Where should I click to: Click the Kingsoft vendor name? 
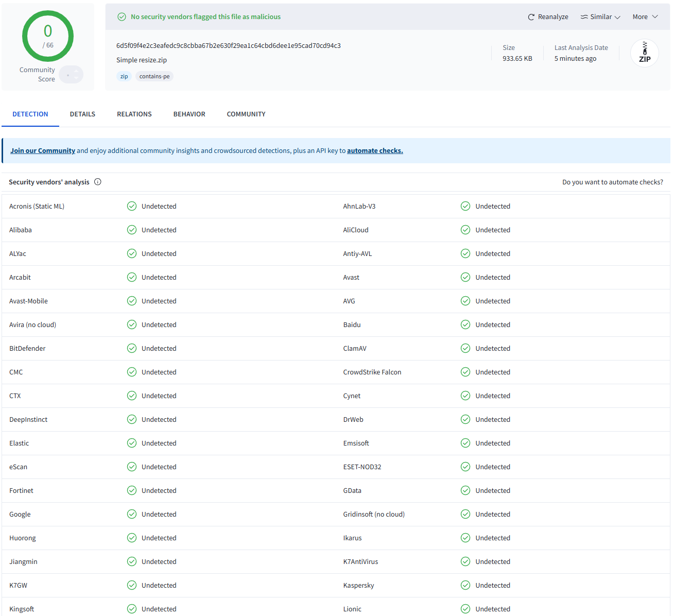(x=22, y=609)
